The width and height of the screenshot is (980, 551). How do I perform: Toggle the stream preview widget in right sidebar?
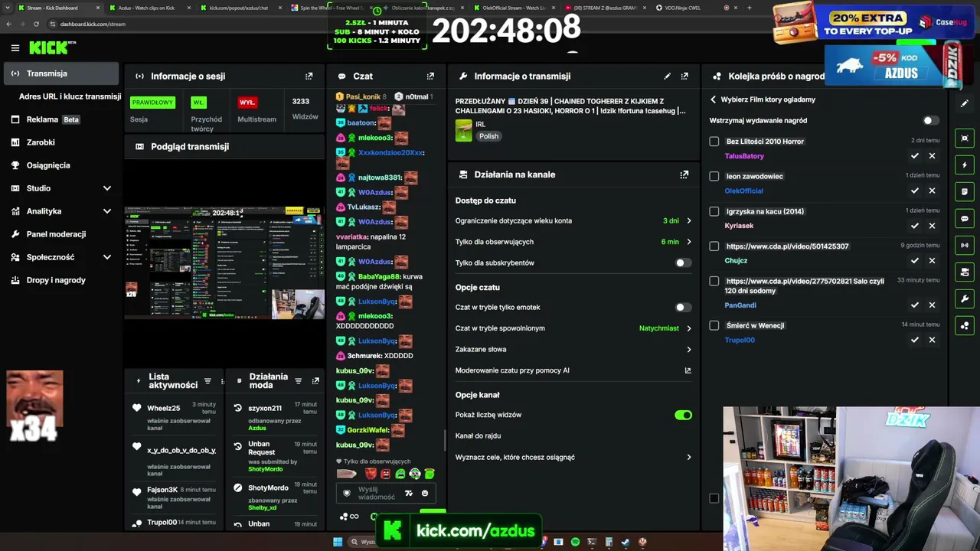[965, 139]
